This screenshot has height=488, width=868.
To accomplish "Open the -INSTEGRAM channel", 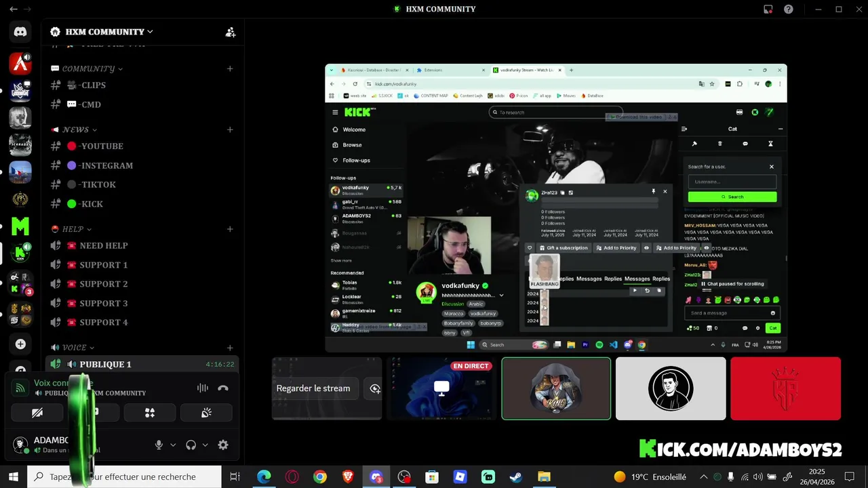I will (x=142, y=165).
